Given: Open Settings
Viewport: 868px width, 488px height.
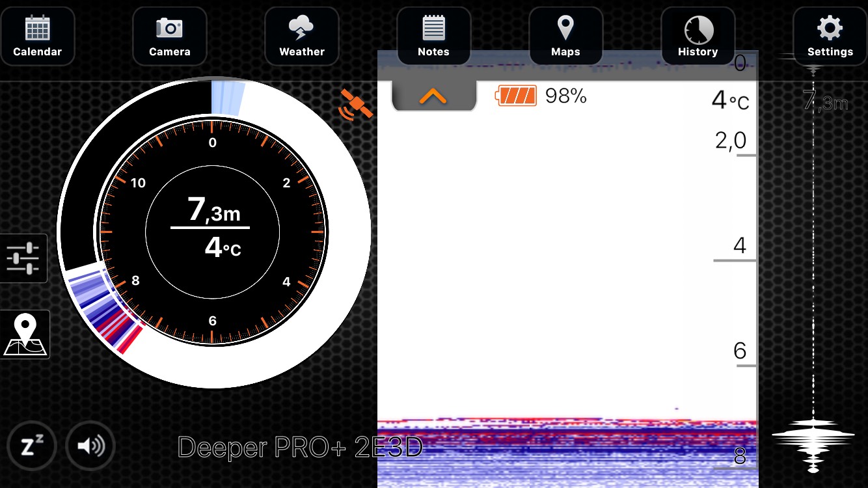Looking at the screenshot, I should (830, 36).
